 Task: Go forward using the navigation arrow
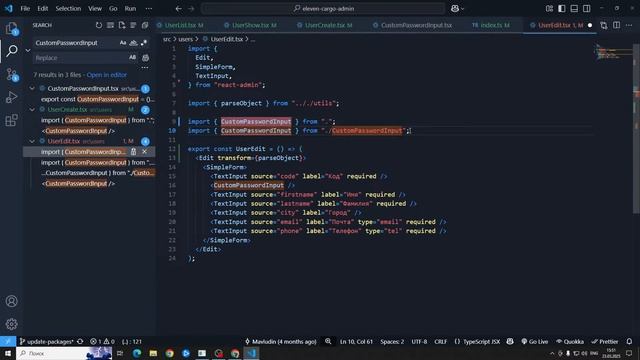(x=191, y=9)
